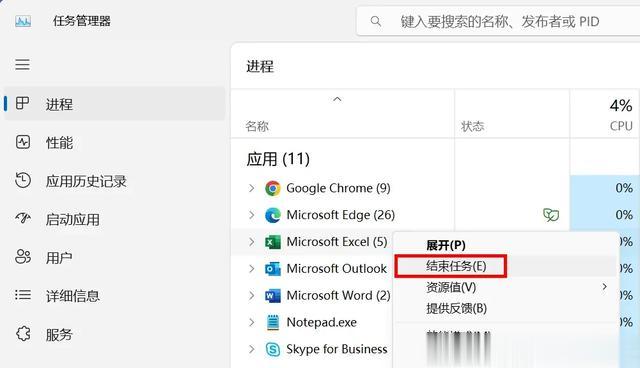Select the Microsoft Excel (5) row text
Screen dimensions: 640x368
(337, 242)
